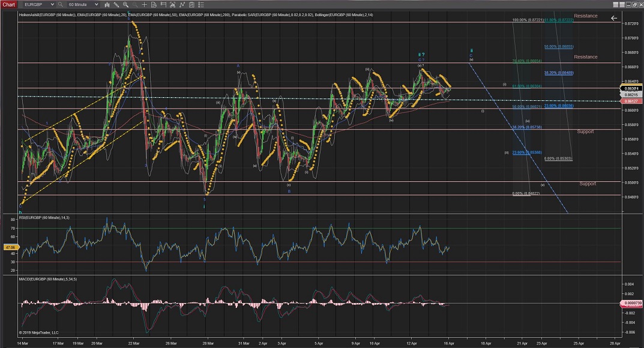644x348 pixels.
Task: Click the instrument search magnifier icon
Action: click(60, 4)
